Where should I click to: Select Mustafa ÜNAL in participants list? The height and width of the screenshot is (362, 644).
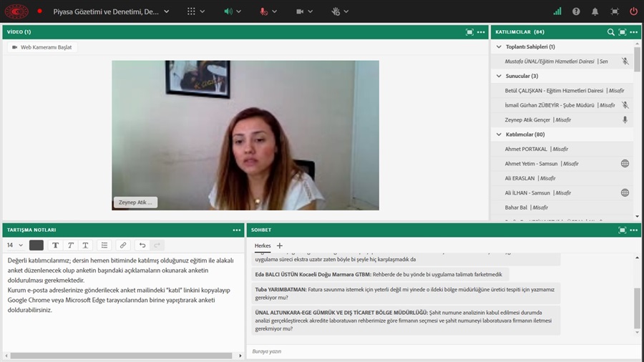click(x=562, y=61)
